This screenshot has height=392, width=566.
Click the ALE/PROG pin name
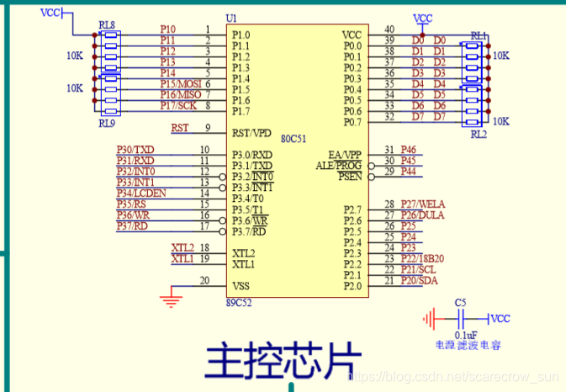click(x=339, y=166)
